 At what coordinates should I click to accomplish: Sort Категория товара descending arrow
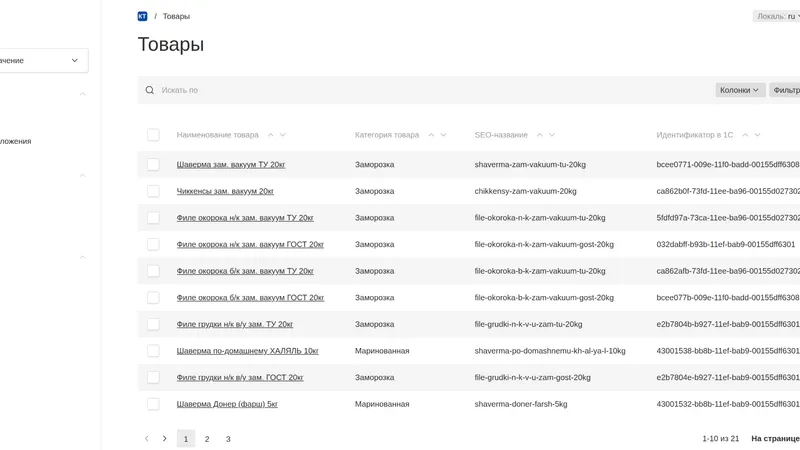point(443,135)
